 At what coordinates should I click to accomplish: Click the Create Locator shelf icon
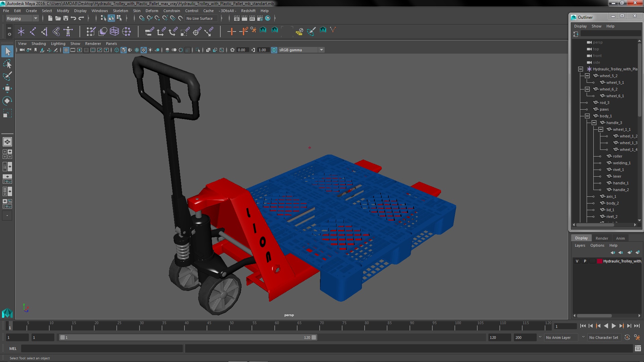21,32
